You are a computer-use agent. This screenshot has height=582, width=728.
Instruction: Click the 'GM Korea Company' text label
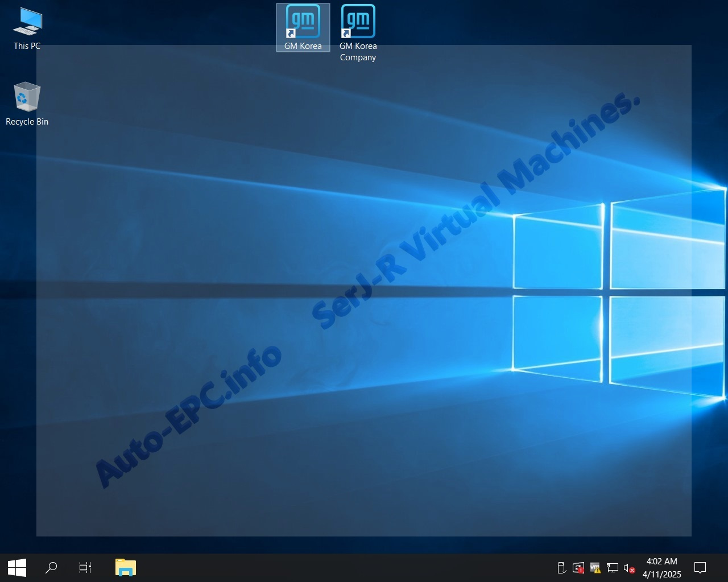coord(358,52)
